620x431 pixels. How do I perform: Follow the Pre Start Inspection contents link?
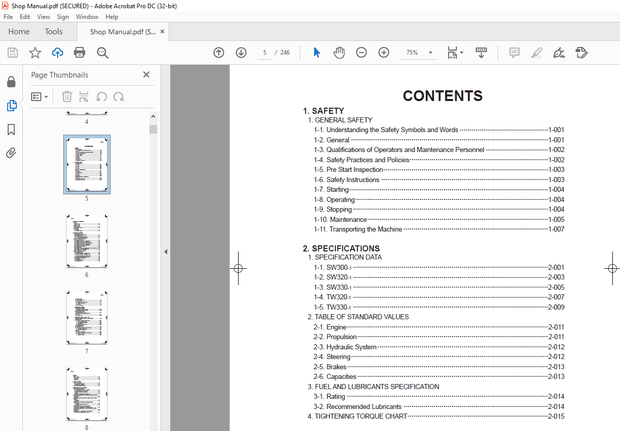[x=354, y=170]
